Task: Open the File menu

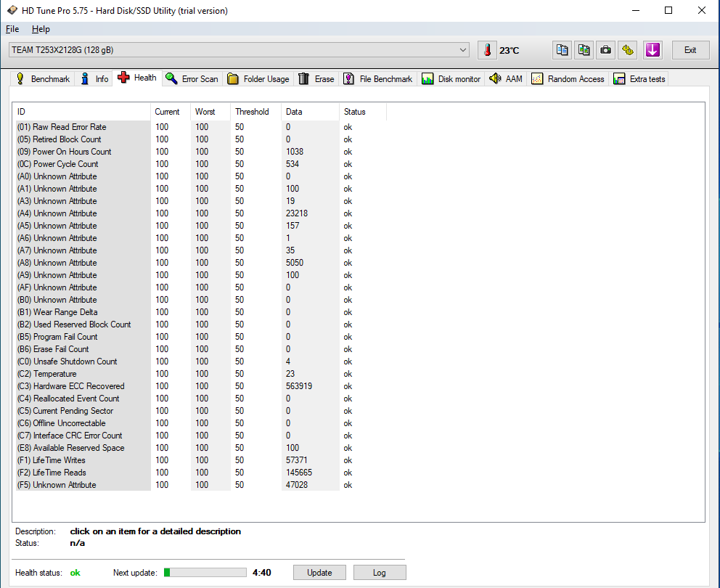Action: (x=12, y=29)
